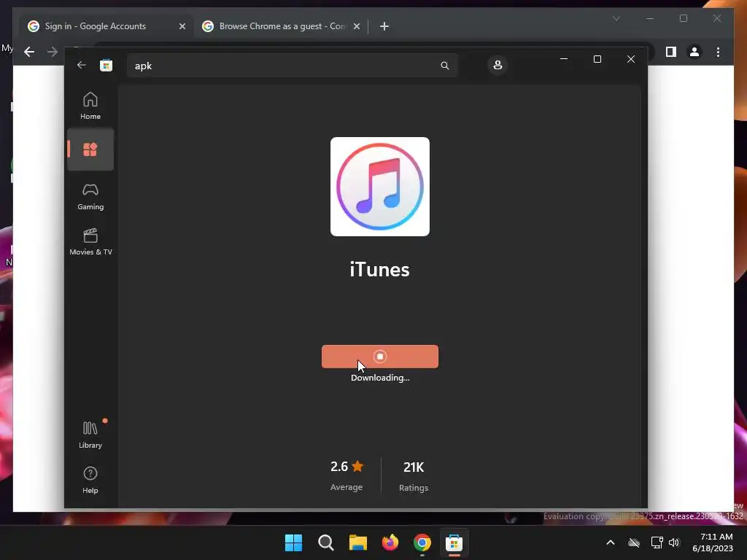747x560 pixels.
Task: Toggle Chrome side panel
Action: click(x=671, y=52)
